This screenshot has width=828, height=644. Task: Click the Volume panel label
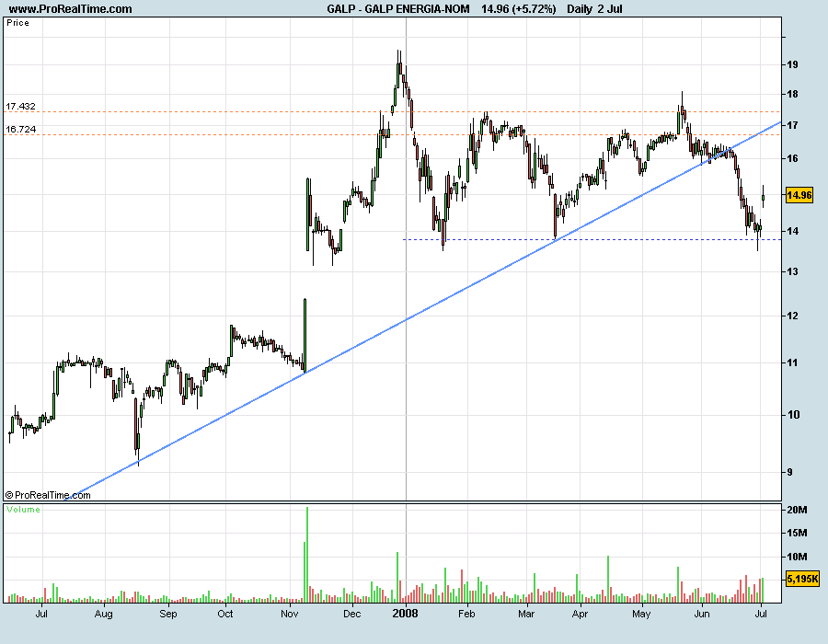23,510
